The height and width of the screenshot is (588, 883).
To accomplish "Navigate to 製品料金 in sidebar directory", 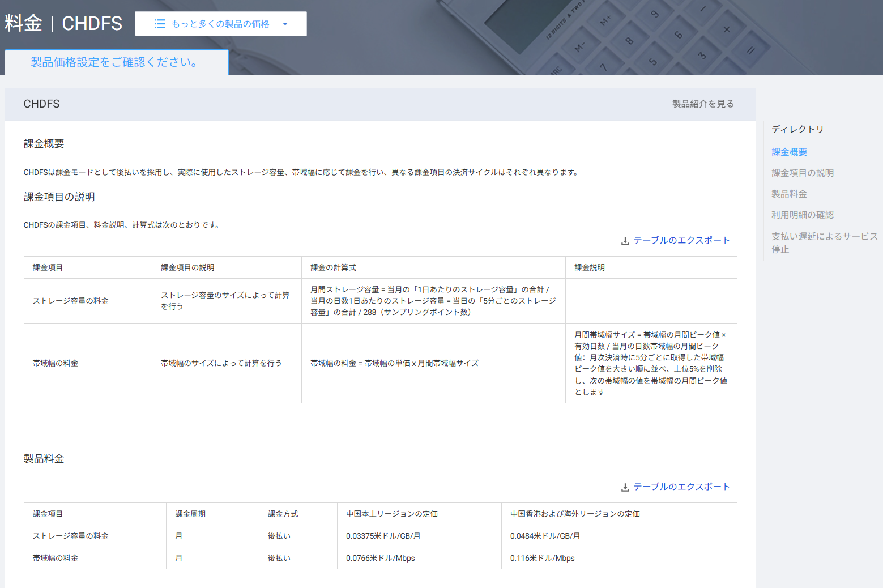I will [789, 194].
